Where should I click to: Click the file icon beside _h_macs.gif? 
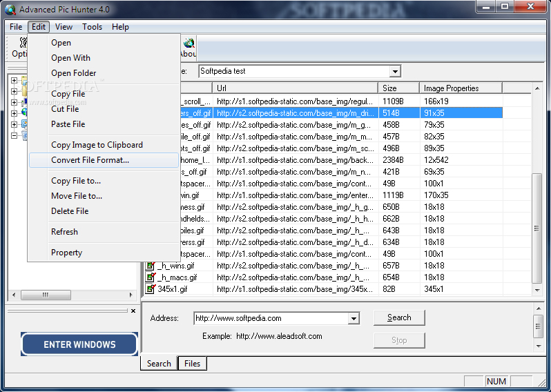(151, 277)
